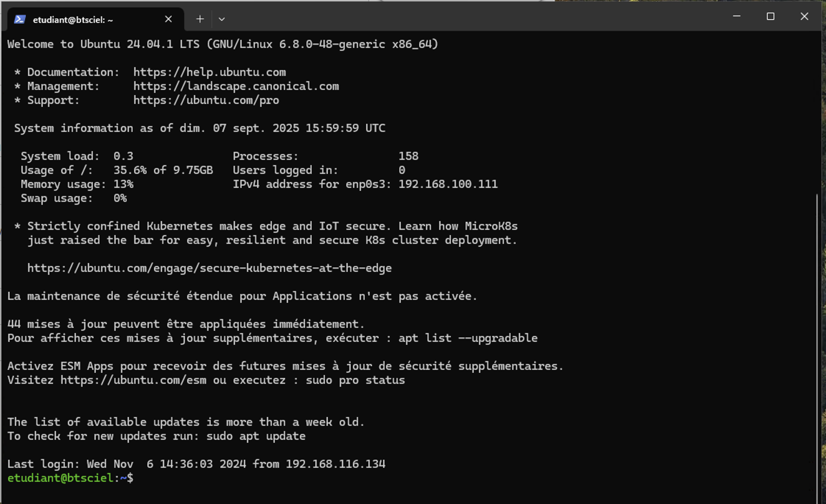
Task: Maximize the terminal window
Action: tap(770, 17)
